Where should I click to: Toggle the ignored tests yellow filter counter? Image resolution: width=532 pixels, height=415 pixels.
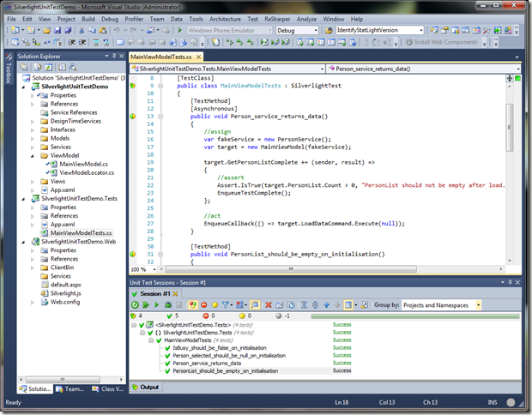tap(243, 316)
